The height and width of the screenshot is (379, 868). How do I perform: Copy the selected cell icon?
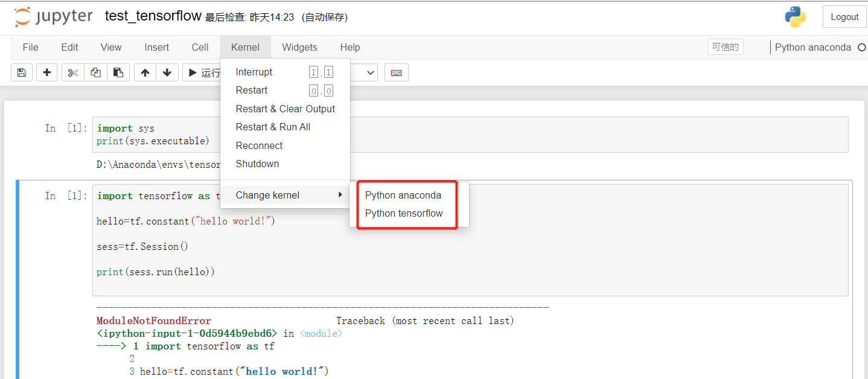click(95, 72)
